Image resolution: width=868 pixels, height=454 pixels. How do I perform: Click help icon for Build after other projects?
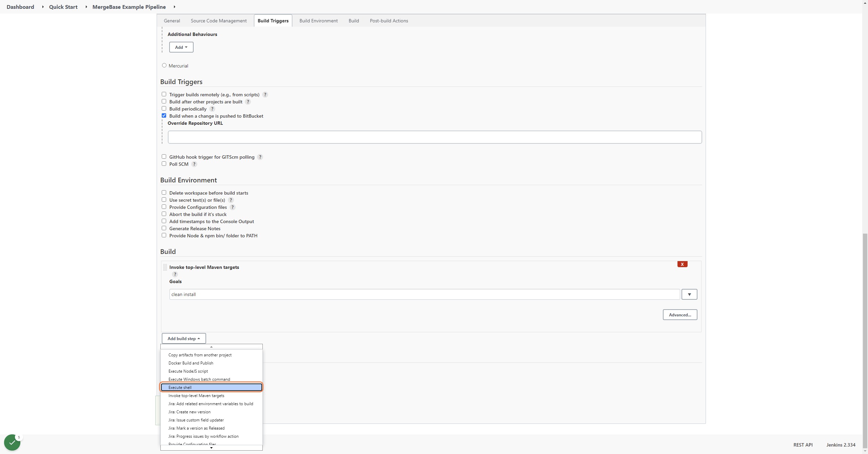pos(248,102)
